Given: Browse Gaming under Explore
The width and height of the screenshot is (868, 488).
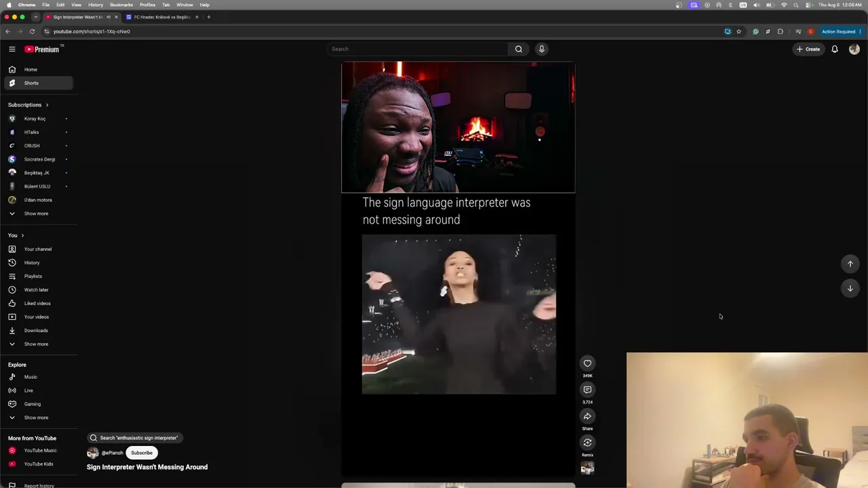Looking at the screenshot, I should 38,404.
